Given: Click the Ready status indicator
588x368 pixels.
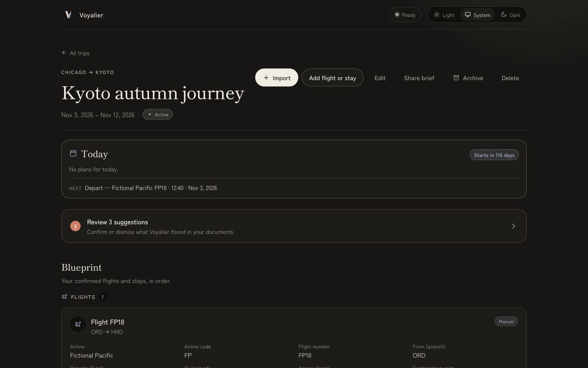Looking at the screenshot, I should pos(405,15).
